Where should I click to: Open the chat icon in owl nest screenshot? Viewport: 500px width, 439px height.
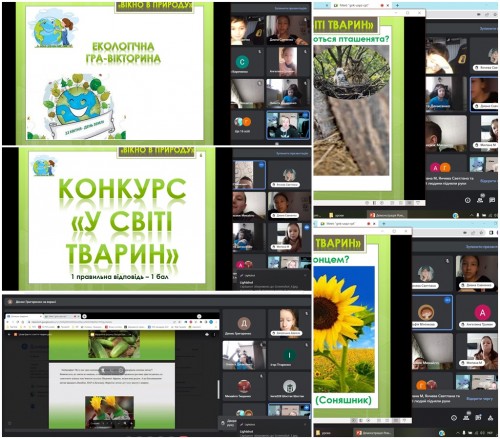(492, 200)
